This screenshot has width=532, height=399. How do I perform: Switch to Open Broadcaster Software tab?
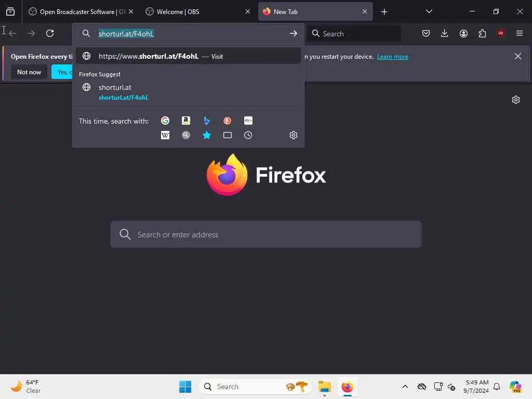point(77,12)
